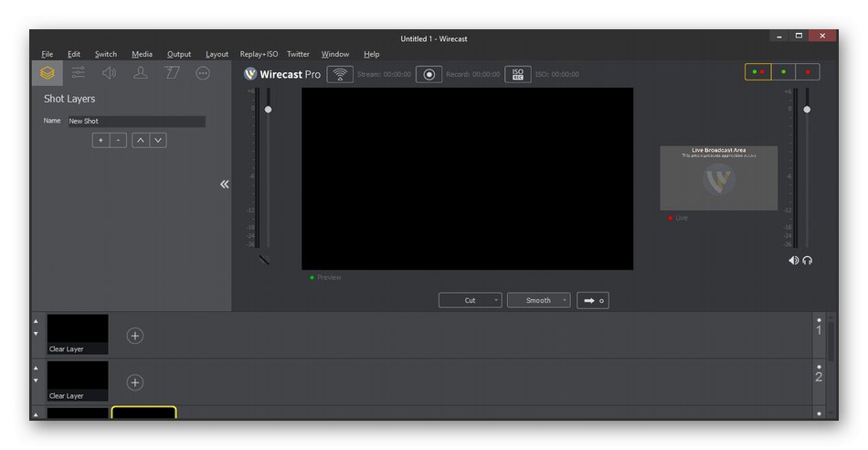Click the Shot Layers heading
The image size is (868, 450).
tap(69, 99)
